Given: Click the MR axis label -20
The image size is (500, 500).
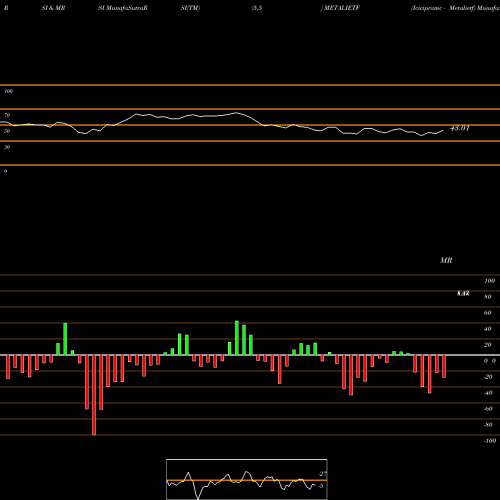Looking at the screenshot, I should pos(488,377).
